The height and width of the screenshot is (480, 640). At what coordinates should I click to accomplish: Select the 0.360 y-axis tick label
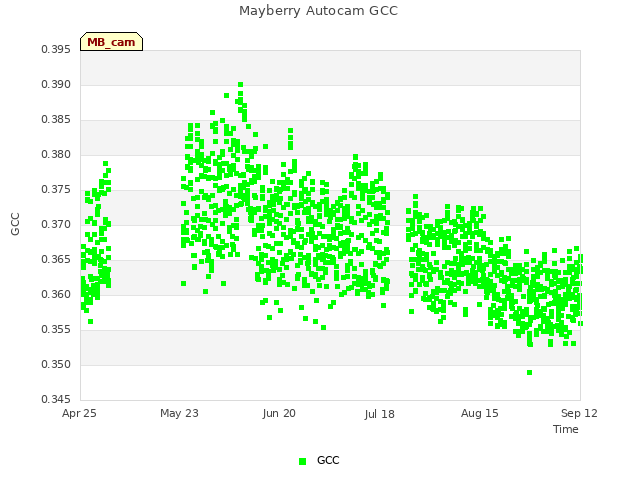(56, 295)
